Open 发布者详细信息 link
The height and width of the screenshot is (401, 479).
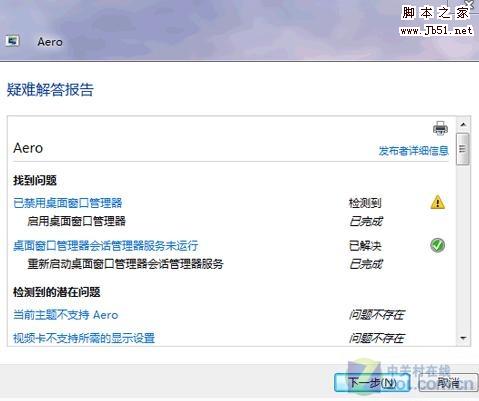click(413, 151)
